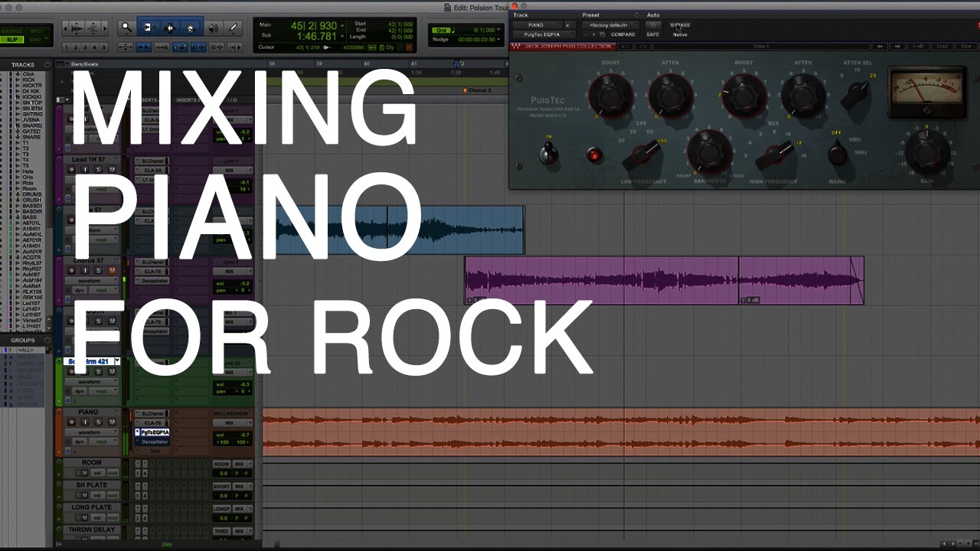The width and height of the screenshot is (980, 551).
Task: Toggle the PuigTec IN switch
Action: (x=548, y=153)
